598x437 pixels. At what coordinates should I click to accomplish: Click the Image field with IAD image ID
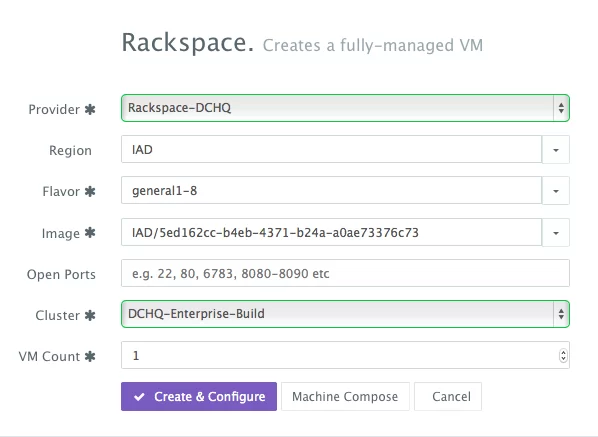tap(331, 232)
